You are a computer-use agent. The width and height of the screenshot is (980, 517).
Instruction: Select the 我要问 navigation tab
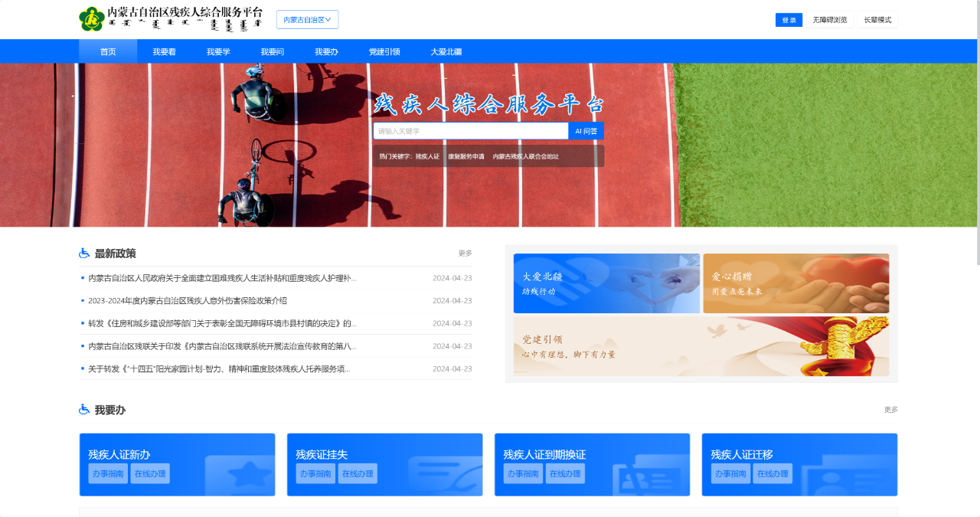[272, 52]
